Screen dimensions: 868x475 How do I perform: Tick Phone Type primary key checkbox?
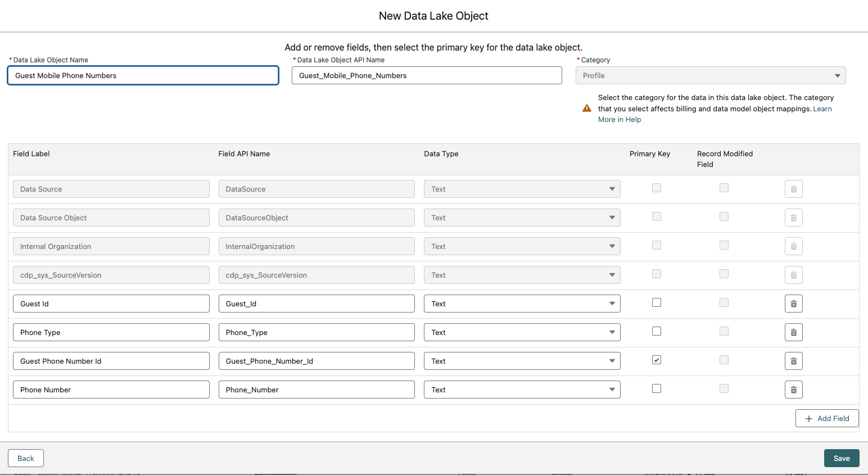point(656,331)
